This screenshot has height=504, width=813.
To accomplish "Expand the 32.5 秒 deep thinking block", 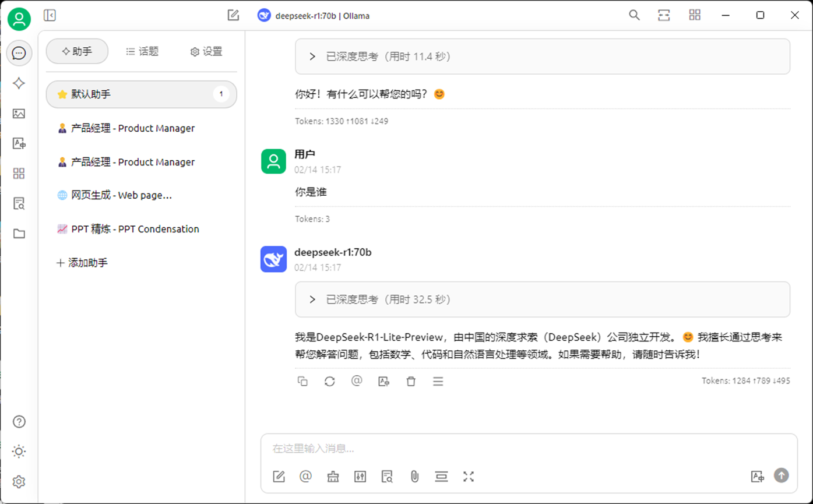I will point(543,299).
